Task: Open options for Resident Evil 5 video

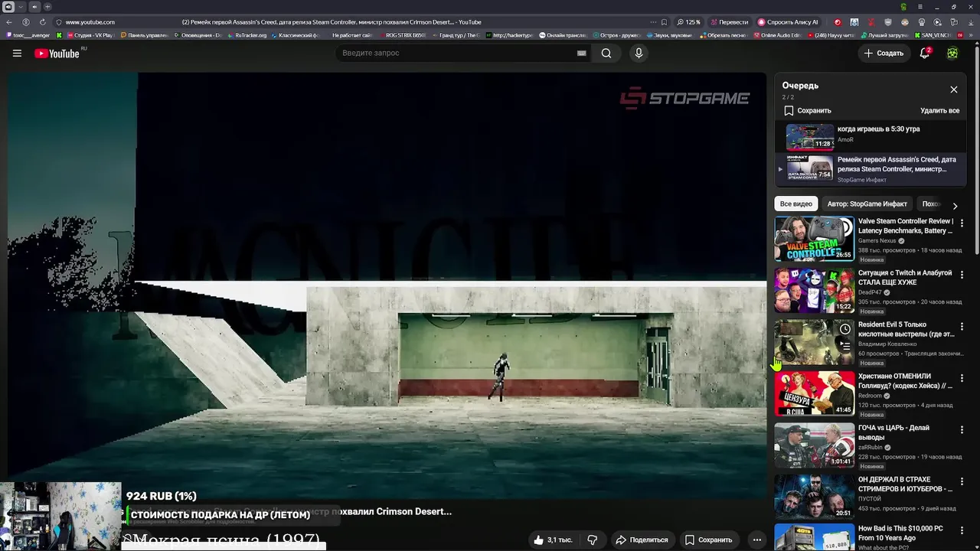Action: tap(962, 326)
